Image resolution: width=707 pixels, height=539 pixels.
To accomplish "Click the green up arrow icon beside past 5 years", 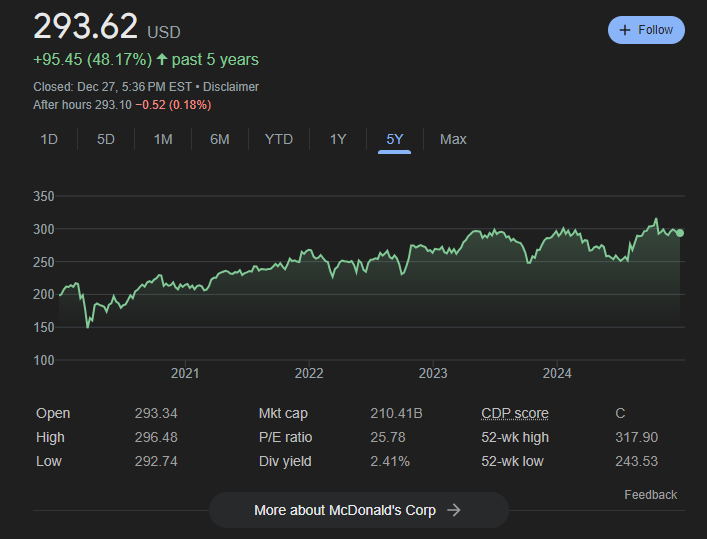I will coord(162,59).
